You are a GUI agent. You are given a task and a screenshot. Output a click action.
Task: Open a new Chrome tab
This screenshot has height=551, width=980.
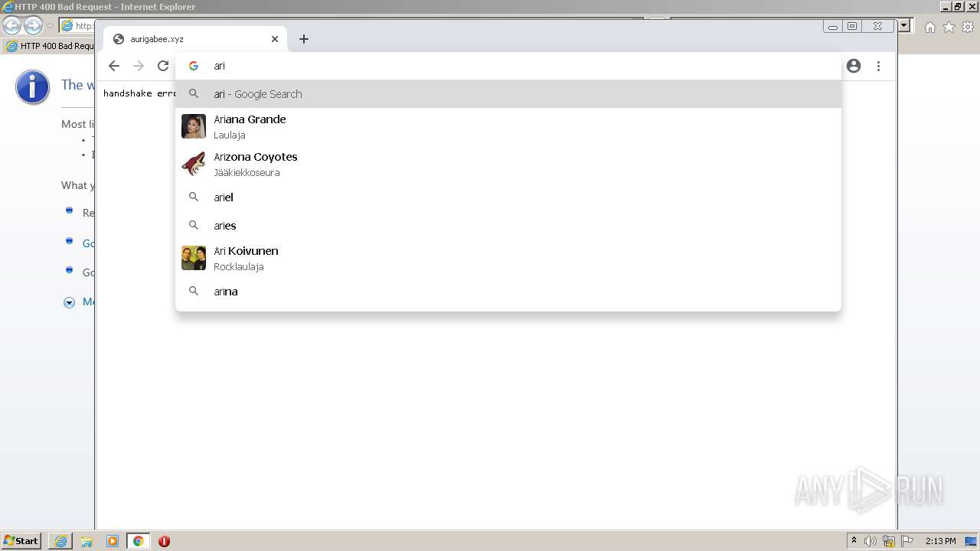(304, 39)
